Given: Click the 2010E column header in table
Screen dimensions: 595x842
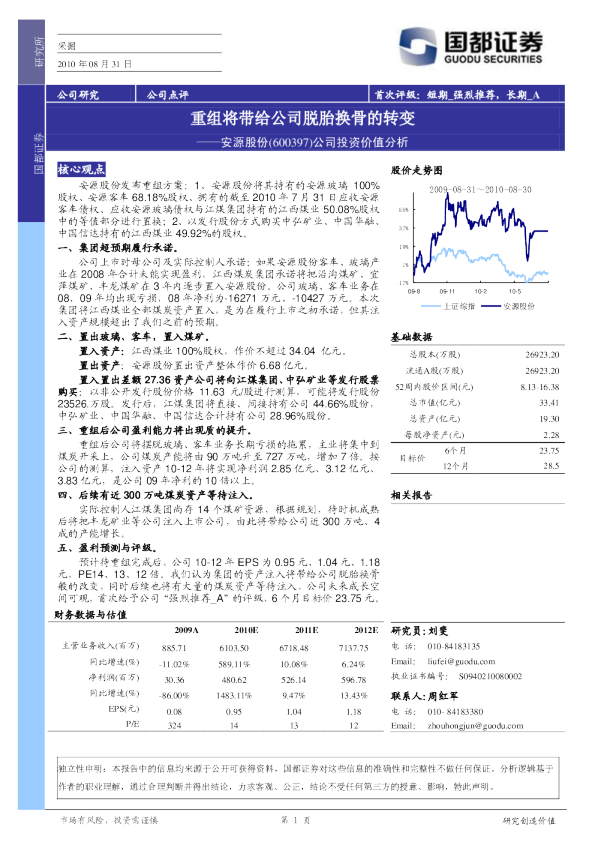Looking at the screenshot, I should pyautogui.click(x=246, y=630).
